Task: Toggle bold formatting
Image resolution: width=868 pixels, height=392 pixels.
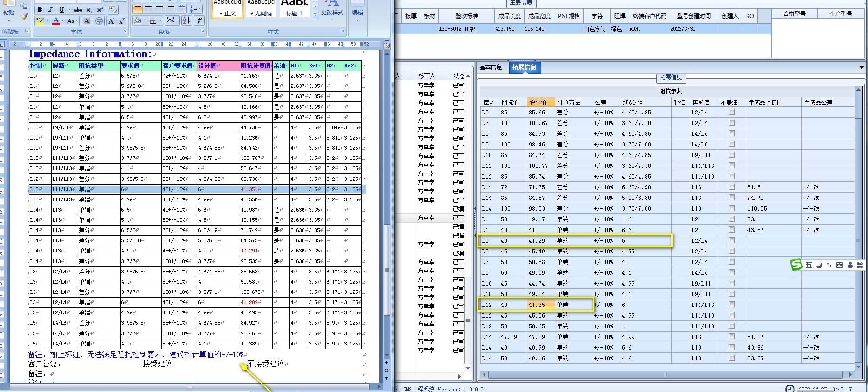Action: (40, 9)
